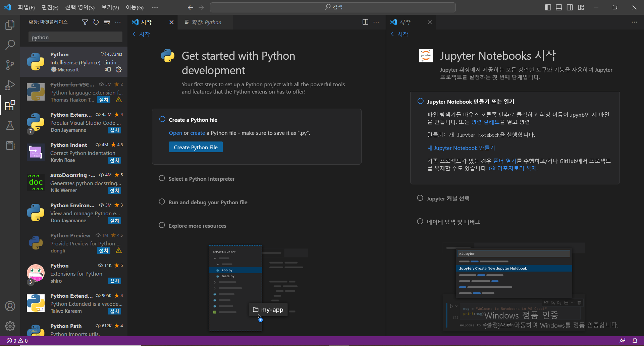Refresh the extensions marketplace list

(96, 22)
